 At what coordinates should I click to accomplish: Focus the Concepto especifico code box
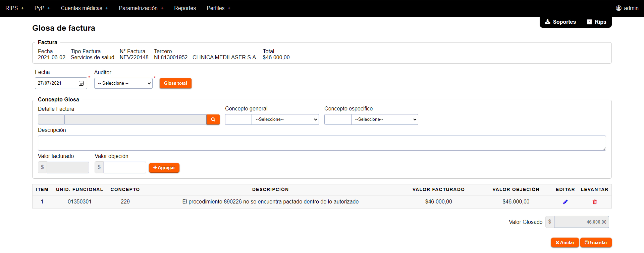click(x=338, y=120)
